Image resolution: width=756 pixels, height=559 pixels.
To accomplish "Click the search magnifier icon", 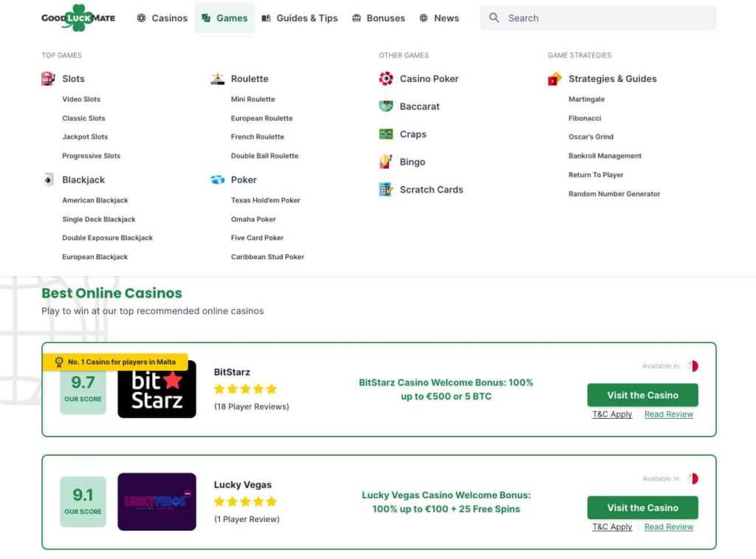I will click(x=494, y=18).
